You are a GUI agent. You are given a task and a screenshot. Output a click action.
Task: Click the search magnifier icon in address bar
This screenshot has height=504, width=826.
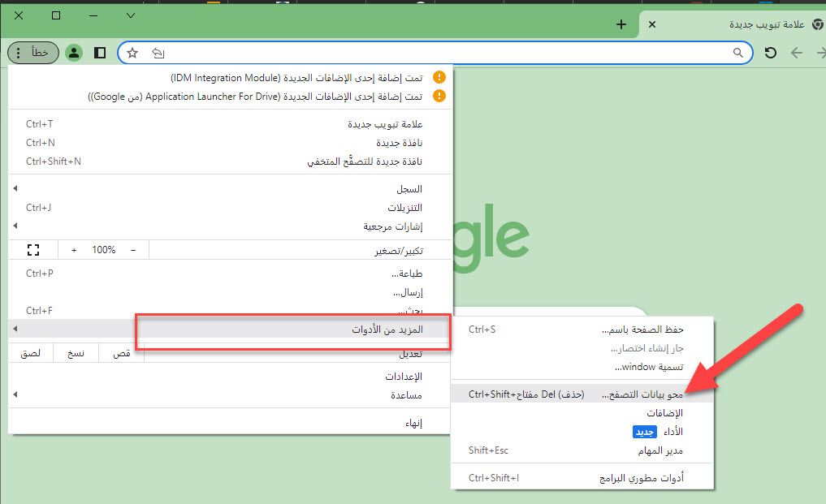[x=738, y=53]
